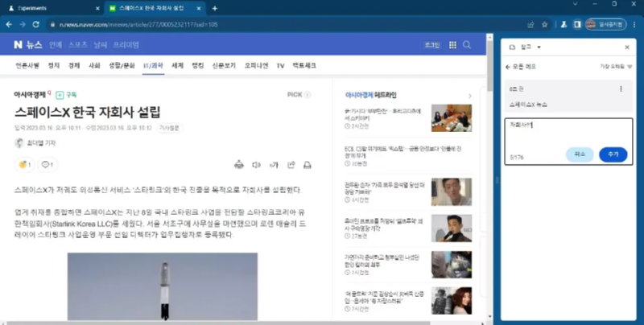The width and height of the screenshot is (644, 325).
Task: Toggle the like reaction on the article
Action: [x=24, y=165]
